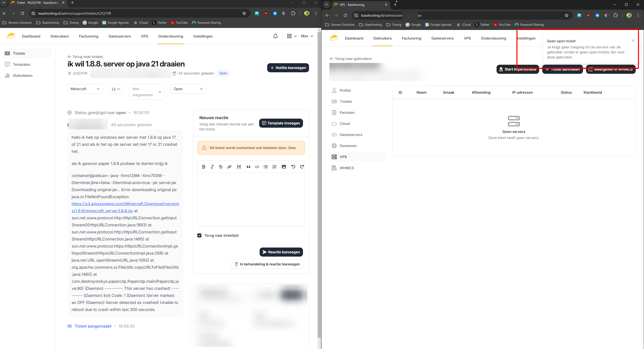644x349 pixels.
Task: Open the Facturering menu in left window
Action: pos(88,36)
